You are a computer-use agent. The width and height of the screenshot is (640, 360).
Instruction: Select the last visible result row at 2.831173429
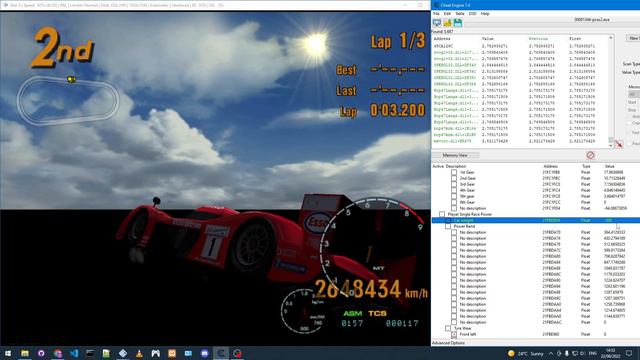(520, 141)
